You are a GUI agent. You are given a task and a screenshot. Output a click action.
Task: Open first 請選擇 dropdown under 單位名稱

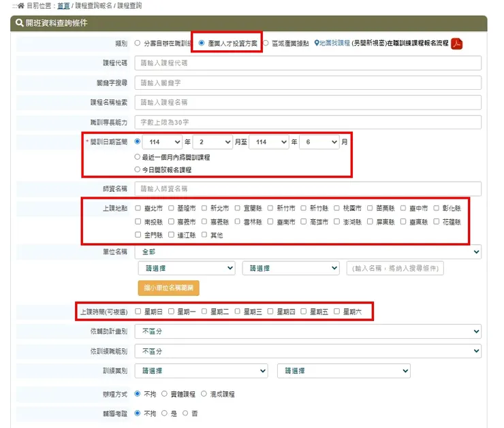pos(187,268)
